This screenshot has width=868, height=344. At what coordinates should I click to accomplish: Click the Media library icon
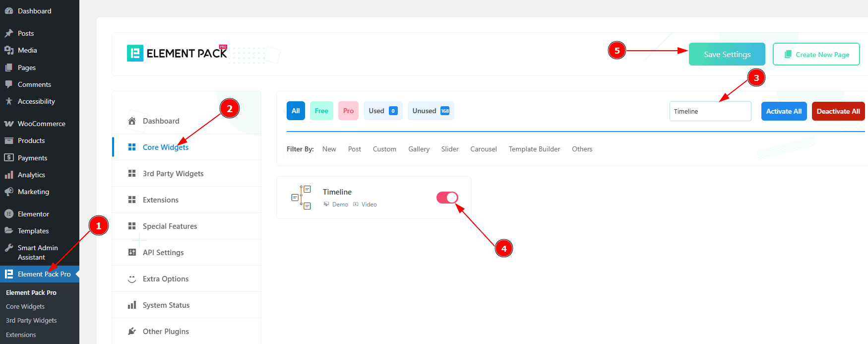tap(9, 50)
